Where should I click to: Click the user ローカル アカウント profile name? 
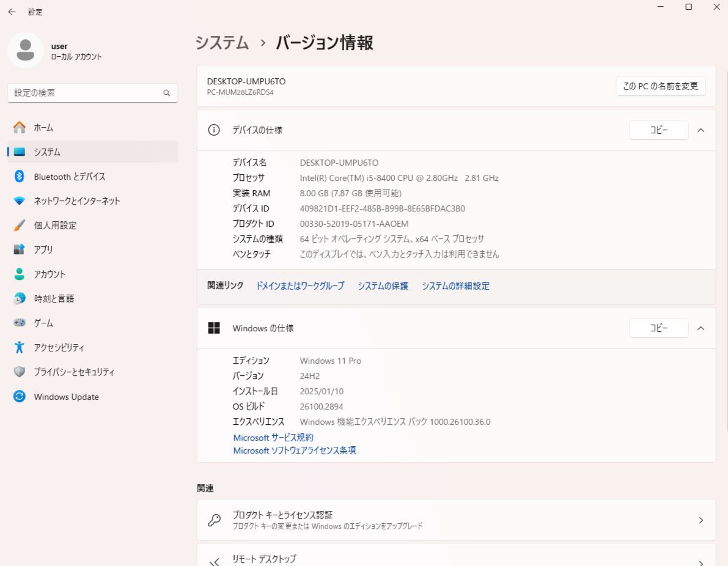pyautogui.click(x=76, y=51)
